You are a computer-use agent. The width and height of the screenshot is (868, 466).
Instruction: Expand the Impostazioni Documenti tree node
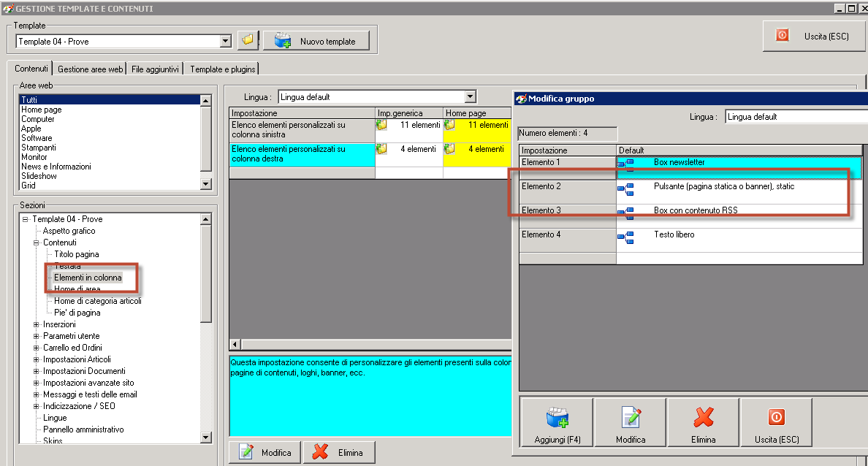[x=36, y=371]
